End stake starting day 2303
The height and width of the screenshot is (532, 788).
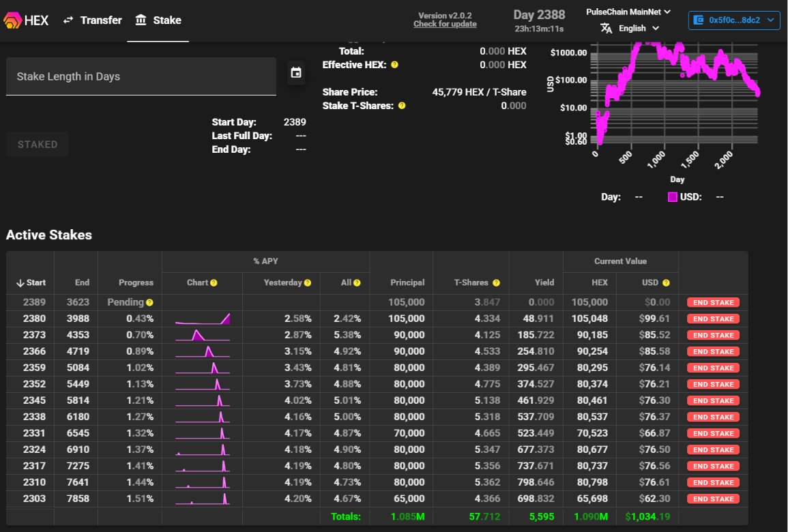(x=713, y=499)
